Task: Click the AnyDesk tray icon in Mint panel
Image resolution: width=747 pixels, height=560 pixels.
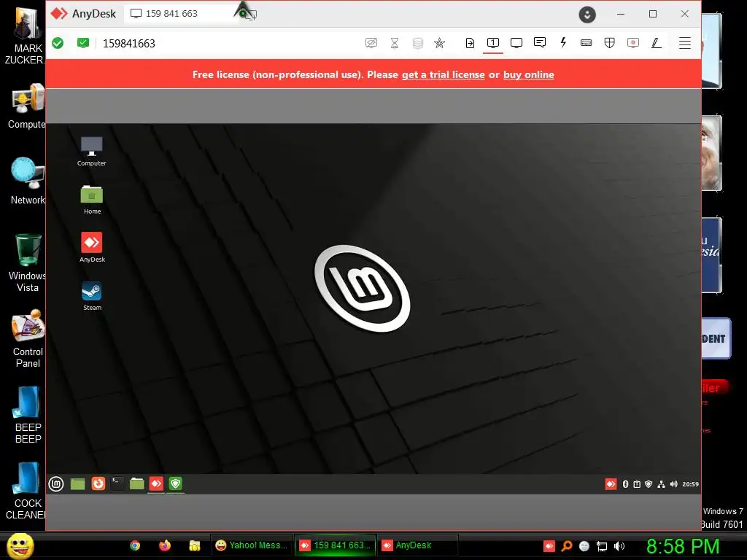Action: point(611,484)
